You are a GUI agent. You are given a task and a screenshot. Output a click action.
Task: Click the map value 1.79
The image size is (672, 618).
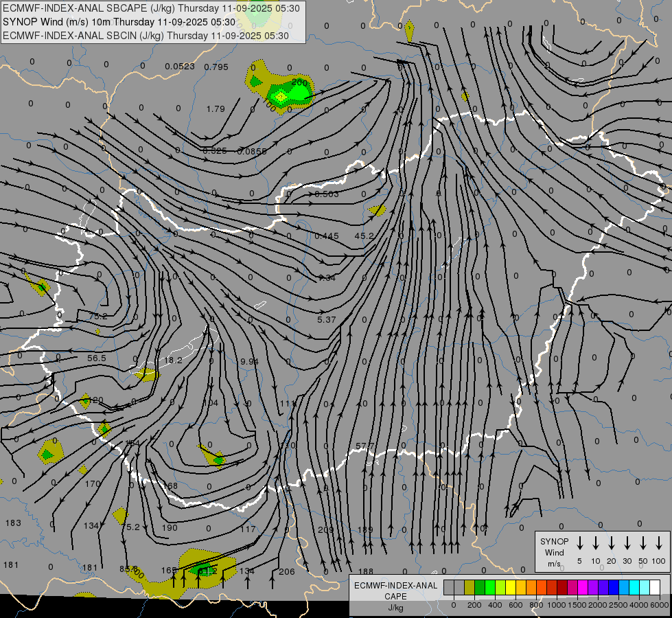216,109
